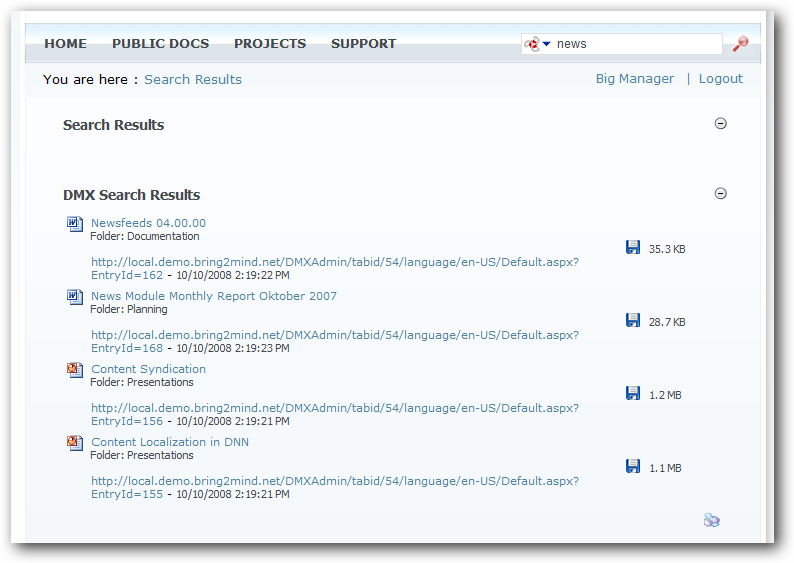Click the "1.2 MB" file size text
The height and width of the screenshot is (563, 794).
tap(665, 395)
